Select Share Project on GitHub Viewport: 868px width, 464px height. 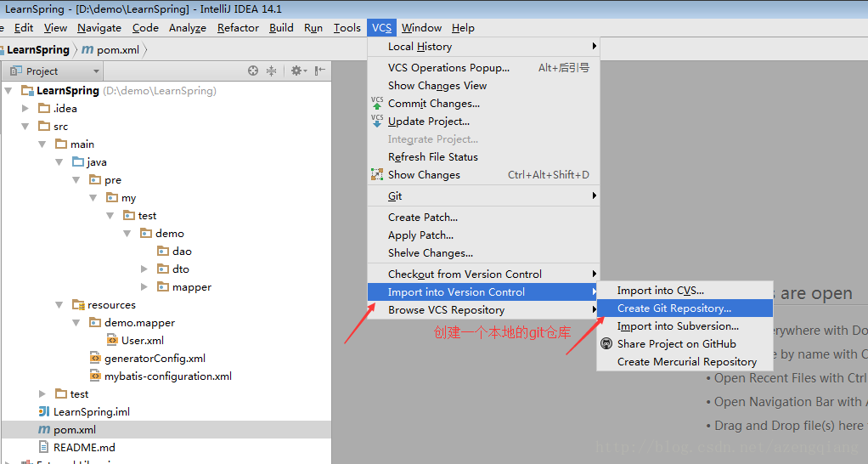point(685,344)
